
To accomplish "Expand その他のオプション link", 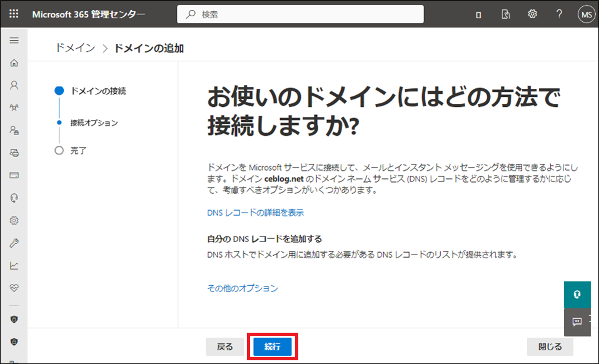I will [243, 288].
